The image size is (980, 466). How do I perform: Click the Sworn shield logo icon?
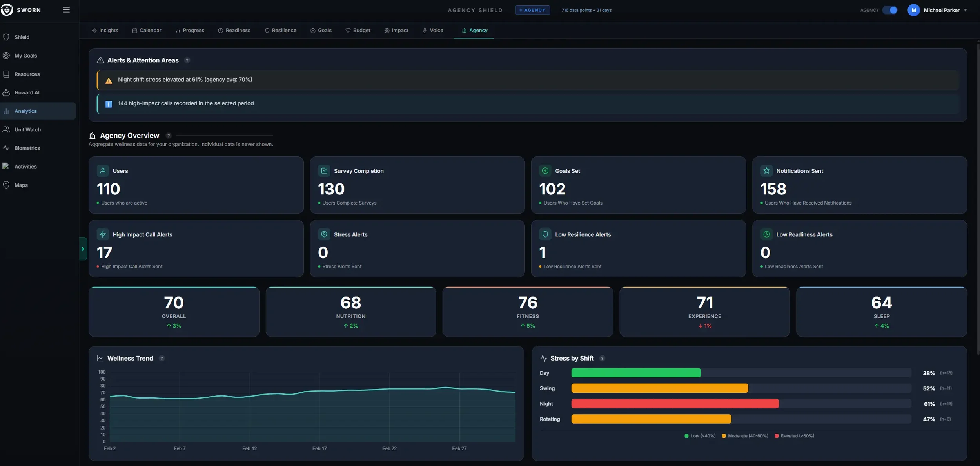click(7, 10)
